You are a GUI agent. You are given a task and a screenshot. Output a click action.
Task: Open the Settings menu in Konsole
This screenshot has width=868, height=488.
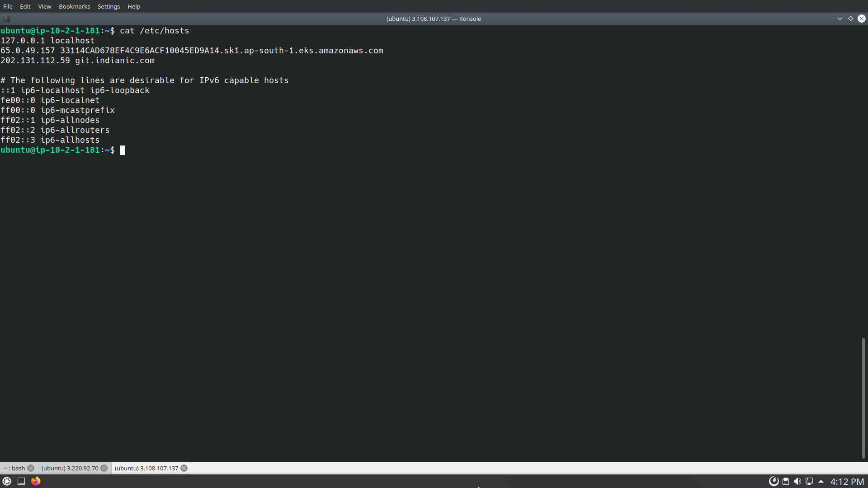coord(108,6)
